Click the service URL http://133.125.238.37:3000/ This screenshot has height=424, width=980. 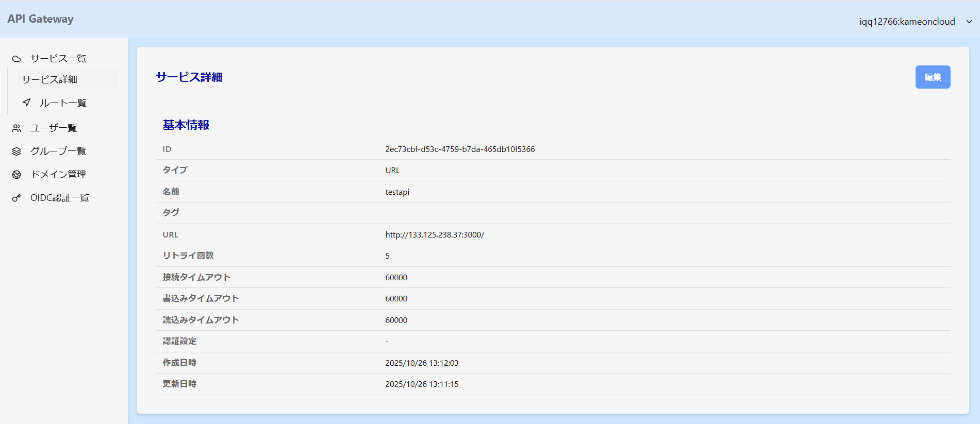(x=435, y=235)
